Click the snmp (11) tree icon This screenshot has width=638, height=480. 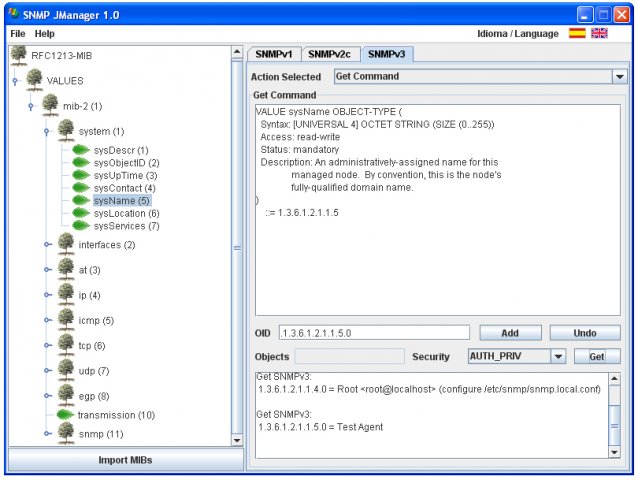click(66, 433)
